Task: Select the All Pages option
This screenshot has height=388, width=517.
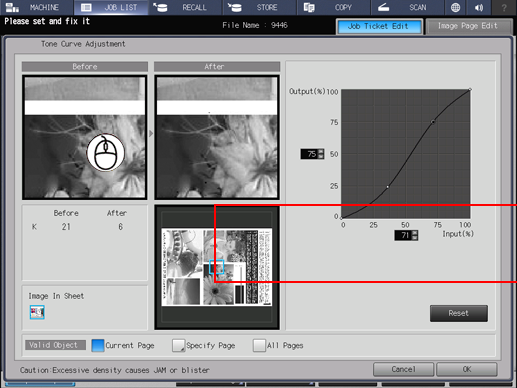Action: click(x=259, y=345)
